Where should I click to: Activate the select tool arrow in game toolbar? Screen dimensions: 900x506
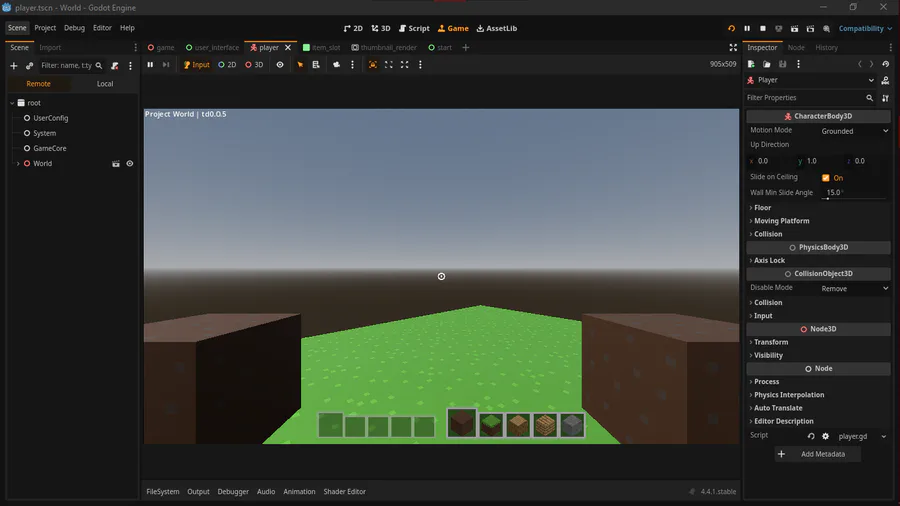300,65
